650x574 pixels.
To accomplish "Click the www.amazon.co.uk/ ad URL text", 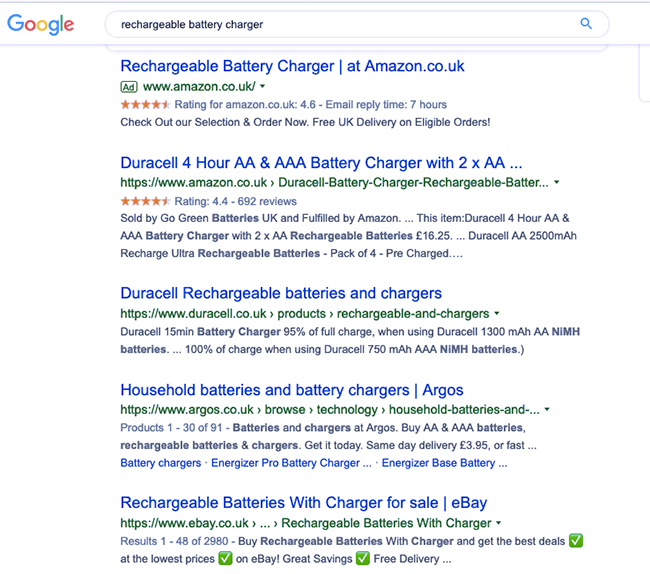I will 199,87.
